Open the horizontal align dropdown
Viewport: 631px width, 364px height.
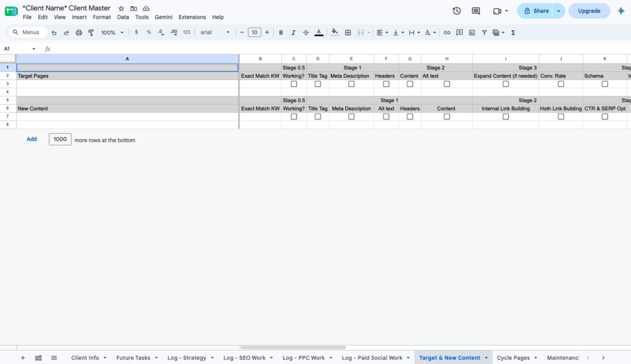coord(382,33)
